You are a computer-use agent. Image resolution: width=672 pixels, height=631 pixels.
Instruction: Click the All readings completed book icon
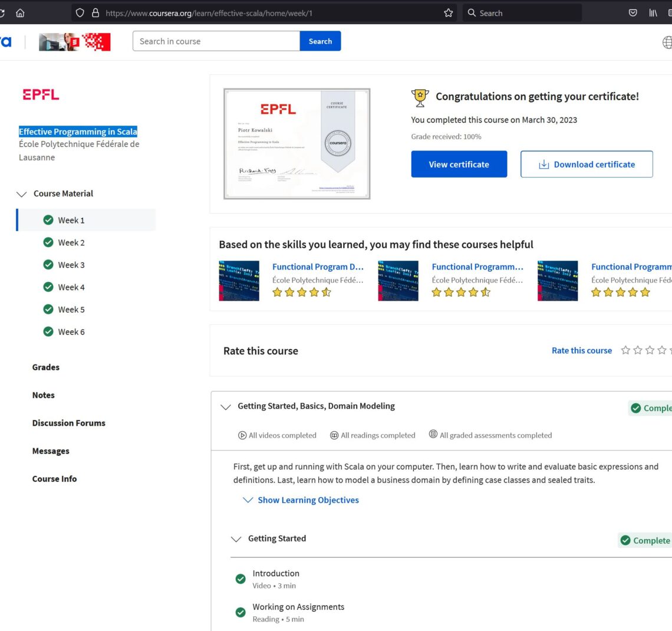click(x=334, y=435)
